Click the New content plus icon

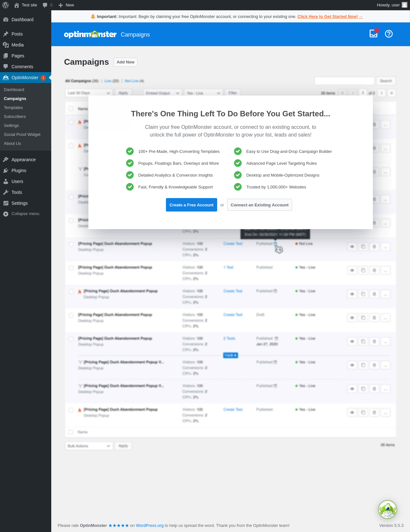[x=61, y=5]
